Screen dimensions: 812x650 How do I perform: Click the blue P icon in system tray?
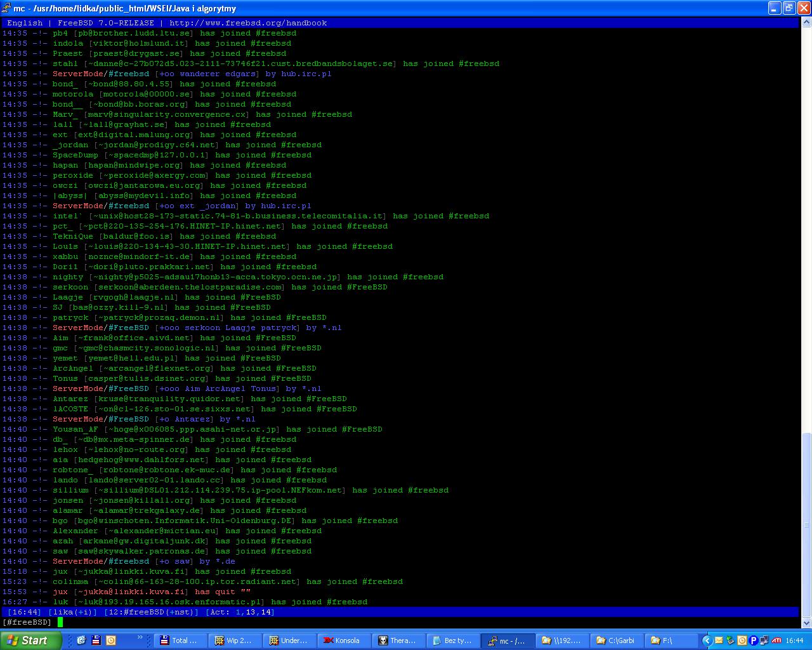[x=753, y=640]
